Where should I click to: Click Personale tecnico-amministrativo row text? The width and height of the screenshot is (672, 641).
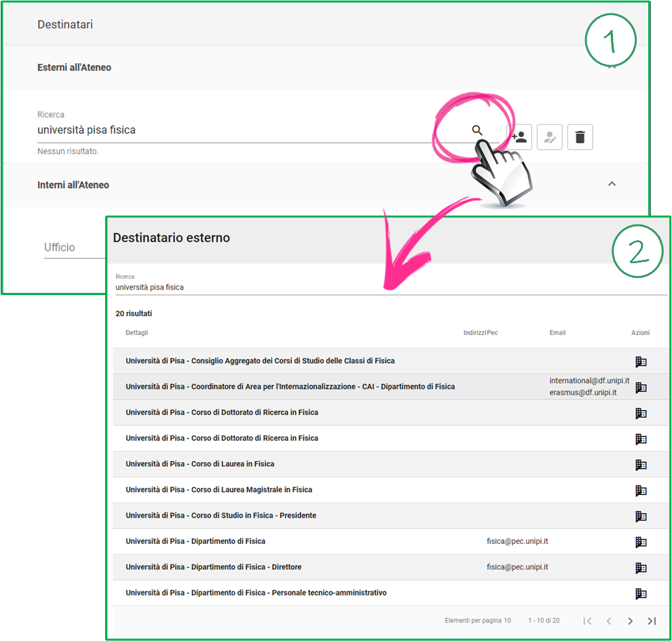pos(329,593)
